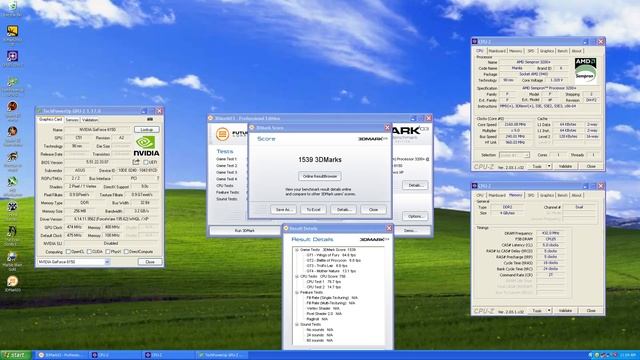This screenshot has width=640, height=360.
Task: Click the Name field in GPU-Z
Action: 97,129
